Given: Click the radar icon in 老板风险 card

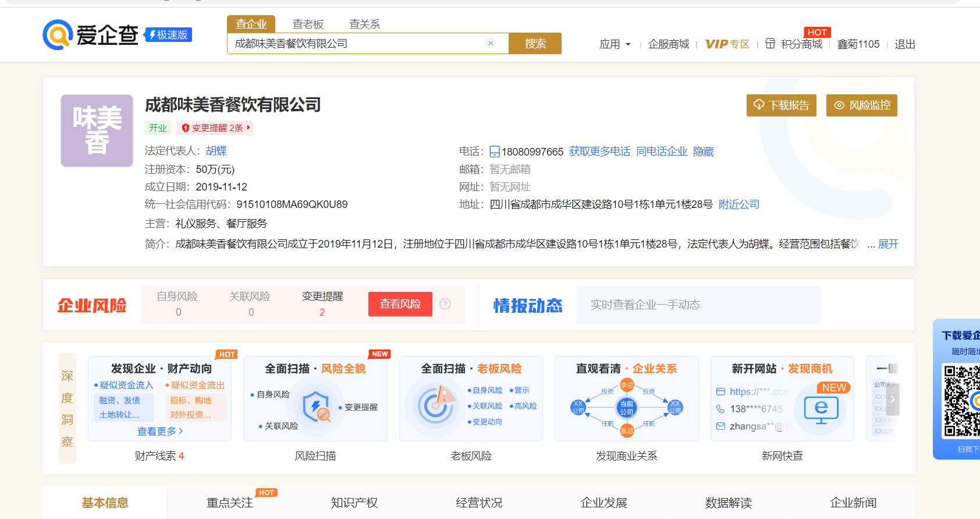Looking at the screenshot, I should click(x=435, y=405).
